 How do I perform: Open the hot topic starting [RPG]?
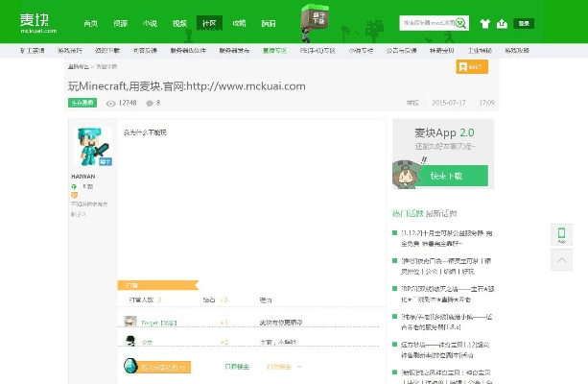(x=448, y=294)
